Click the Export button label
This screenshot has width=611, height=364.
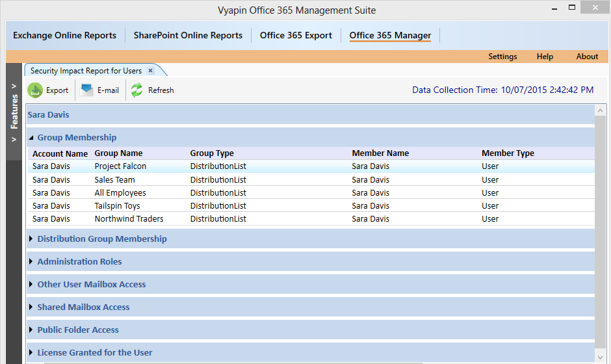pos(57,90)
